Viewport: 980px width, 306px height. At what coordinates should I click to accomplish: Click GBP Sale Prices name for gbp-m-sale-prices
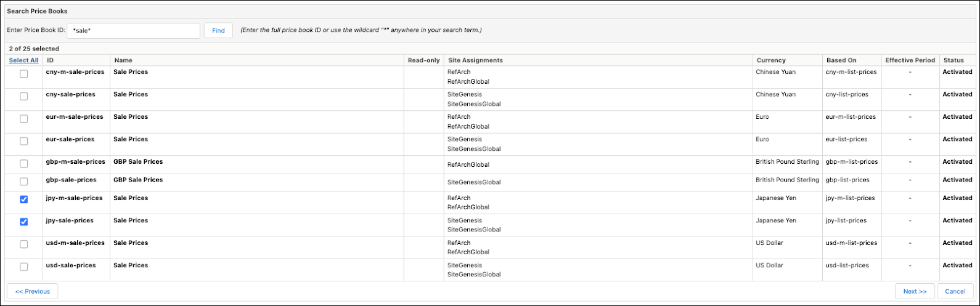click(138, 162)
